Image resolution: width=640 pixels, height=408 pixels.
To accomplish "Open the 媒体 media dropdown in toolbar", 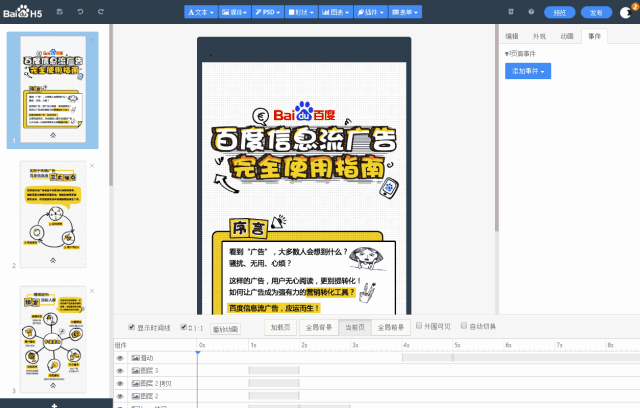I will (235, 12).
